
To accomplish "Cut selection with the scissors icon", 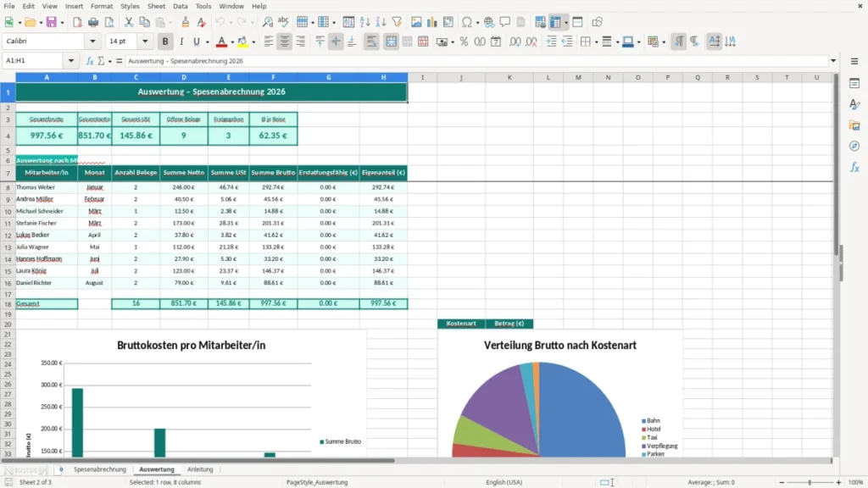I will [x=129, y=22].
